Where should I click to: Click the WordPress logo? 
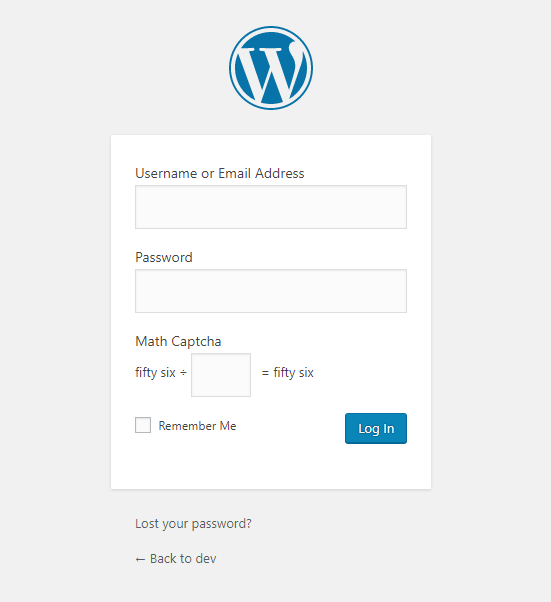click(271, 68)
